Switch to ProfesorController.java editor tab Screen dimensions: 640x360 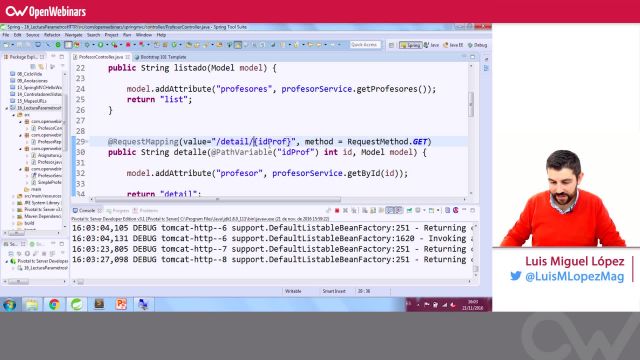100,57
